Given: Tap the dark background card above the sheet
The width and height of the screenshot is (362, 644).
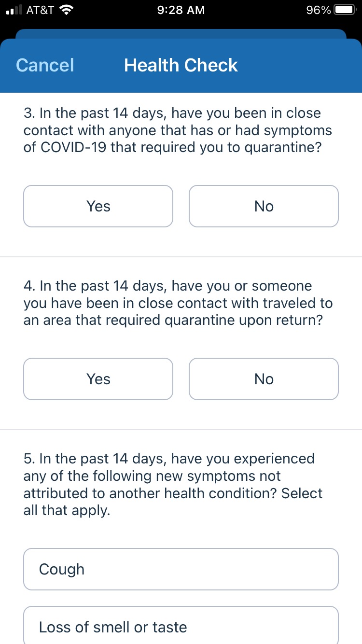Looking at the screenshot, I should tap(181, 34).
